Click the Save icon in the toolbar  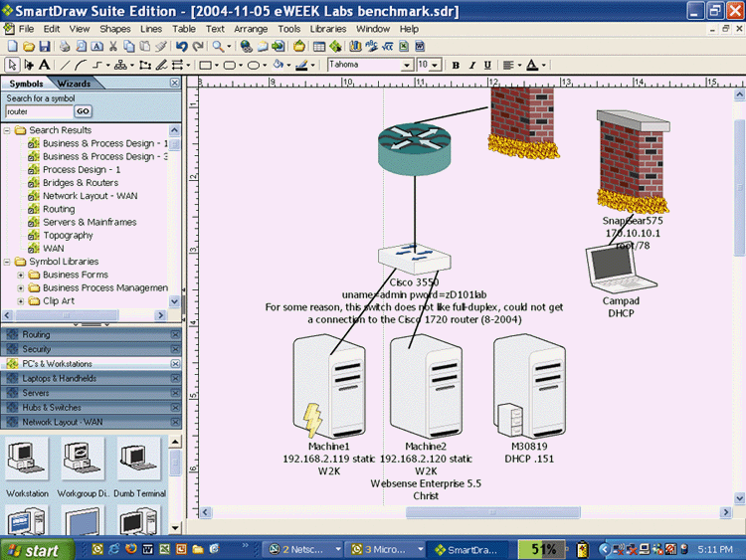[x=45, y=46]
